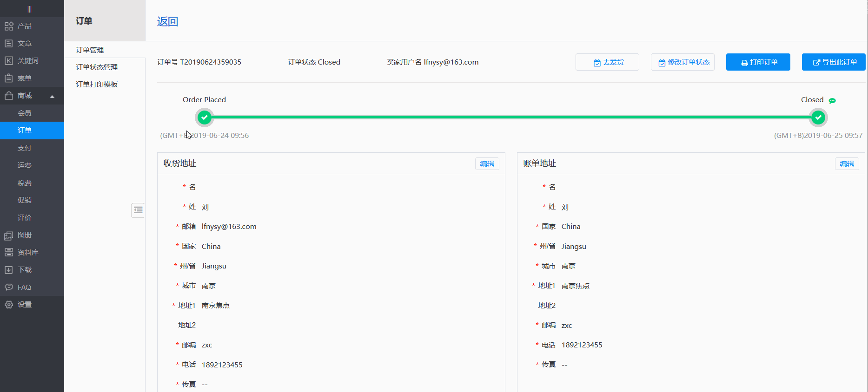Edit the 收货地址 section

click(487, 164)
